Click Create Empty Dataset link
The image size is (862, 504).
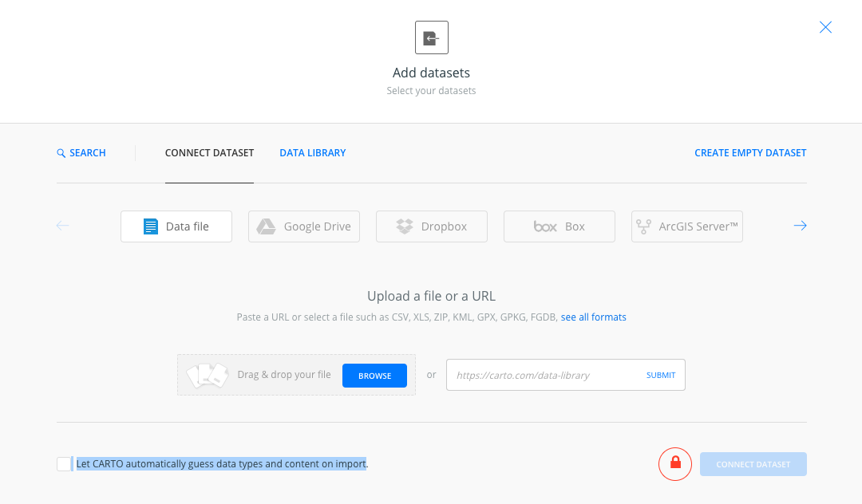pos(750,152)
